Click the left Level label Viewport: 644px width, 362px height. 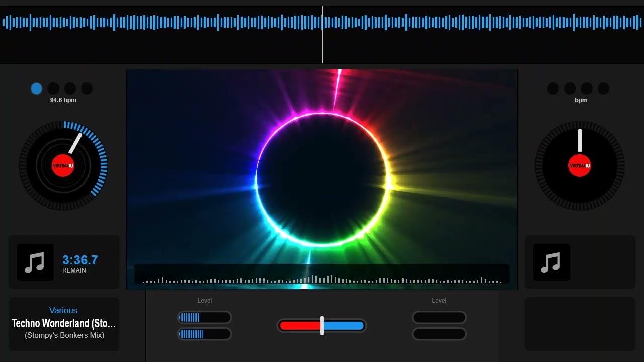click(x=205, y=301)
